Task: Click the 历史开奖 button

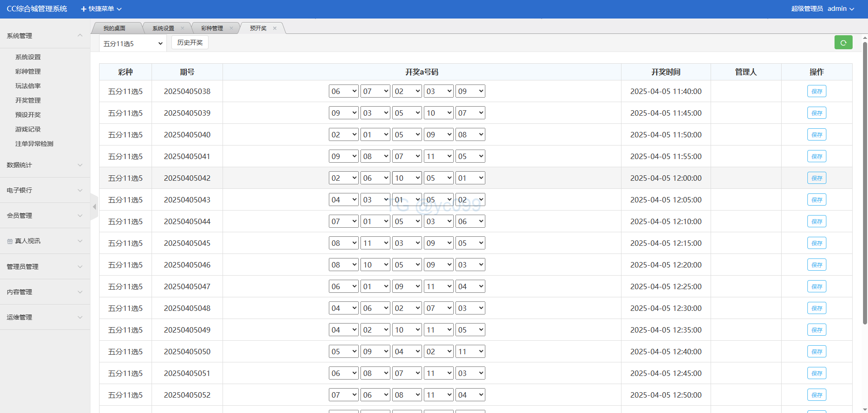Action: click(190, 42)
